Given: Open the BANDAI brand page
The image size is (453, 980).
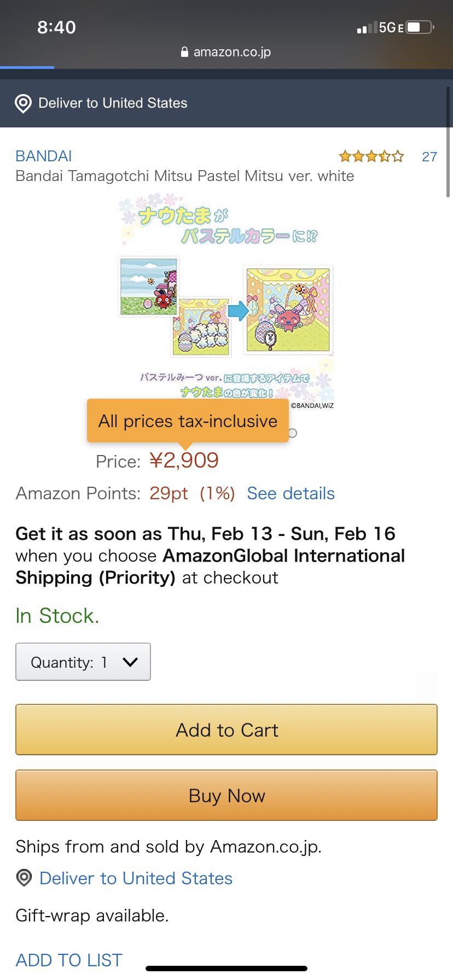Looking at the screenshot, I should pos(43,156).
